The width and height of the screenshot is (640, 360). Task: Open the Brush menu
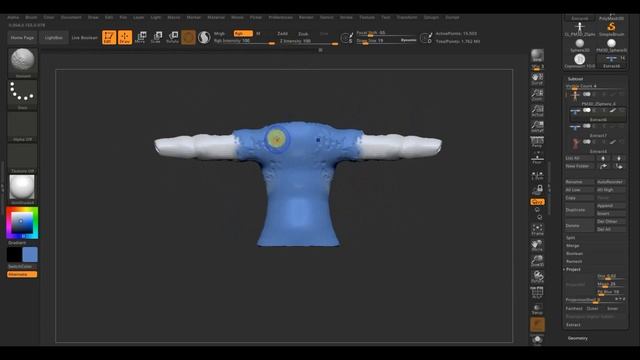(x=31, y=18)
